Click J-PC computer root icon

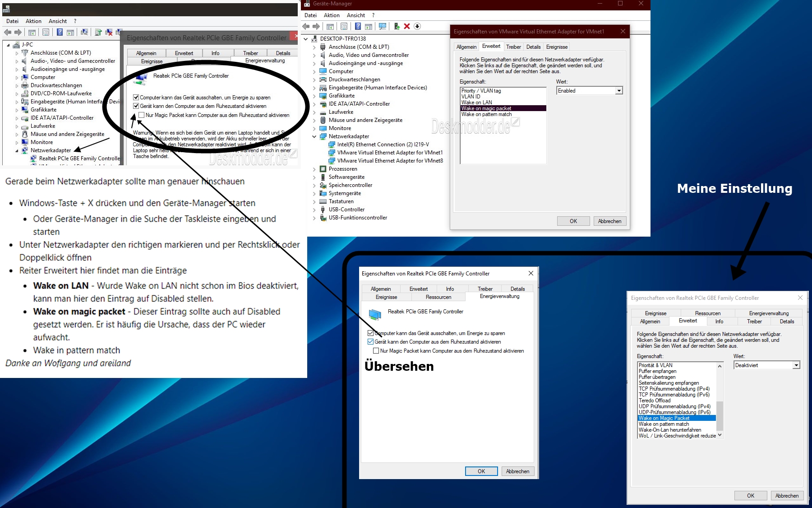(16, 45)
